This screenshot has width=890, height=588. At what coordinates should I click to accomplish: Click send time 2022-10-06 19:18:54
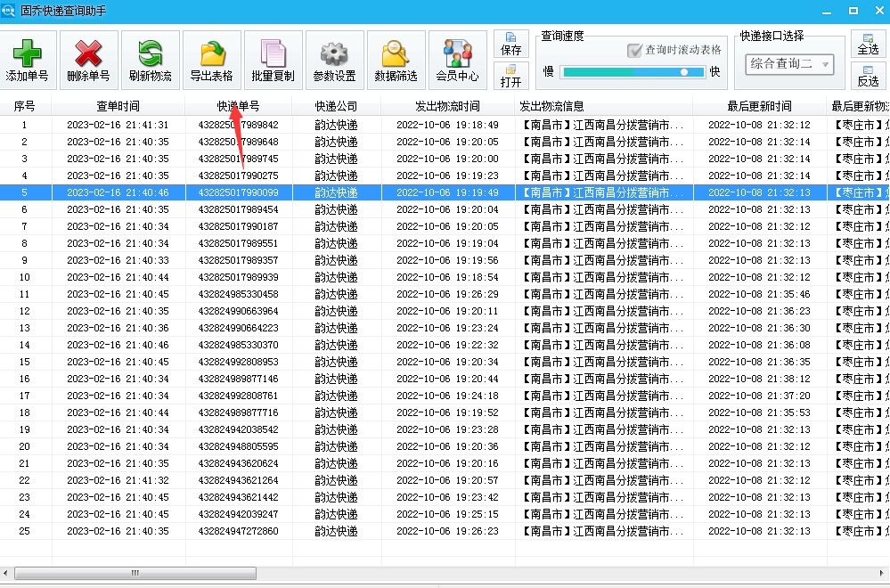coord(448,277)
